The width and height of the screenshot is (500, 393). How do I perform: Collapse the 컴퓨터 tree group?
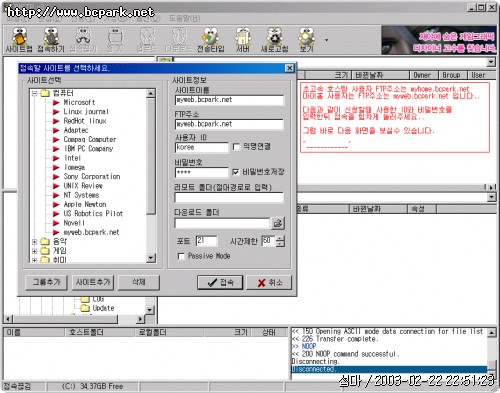[34, 93]
